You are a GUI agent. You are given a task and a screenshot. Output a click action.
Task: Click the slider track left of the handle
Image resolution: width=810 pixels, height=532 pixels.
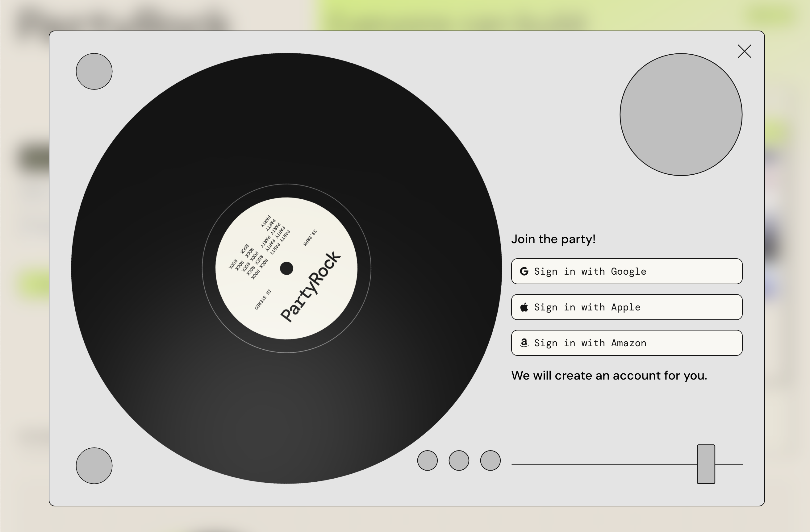[x=602, y=464]
